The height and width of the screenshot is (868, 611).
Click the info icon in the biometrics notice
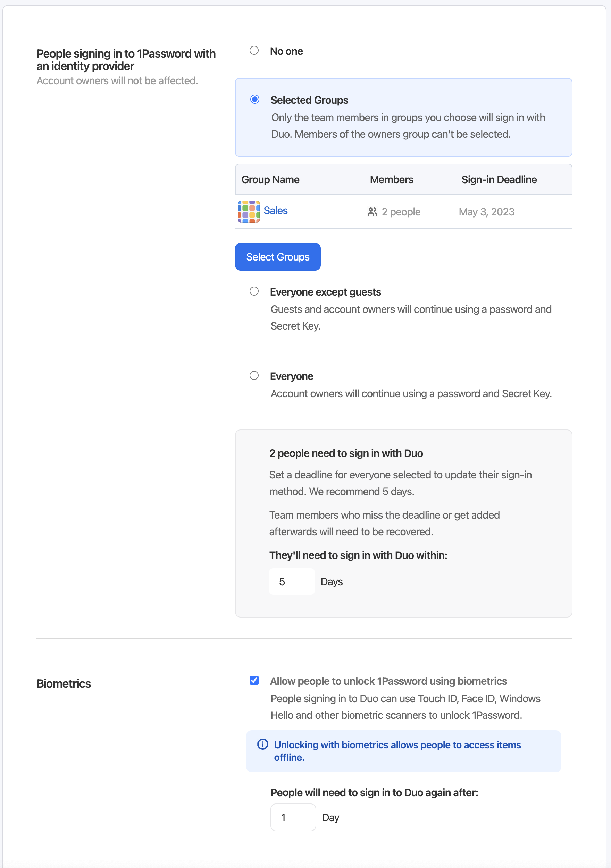262,745
